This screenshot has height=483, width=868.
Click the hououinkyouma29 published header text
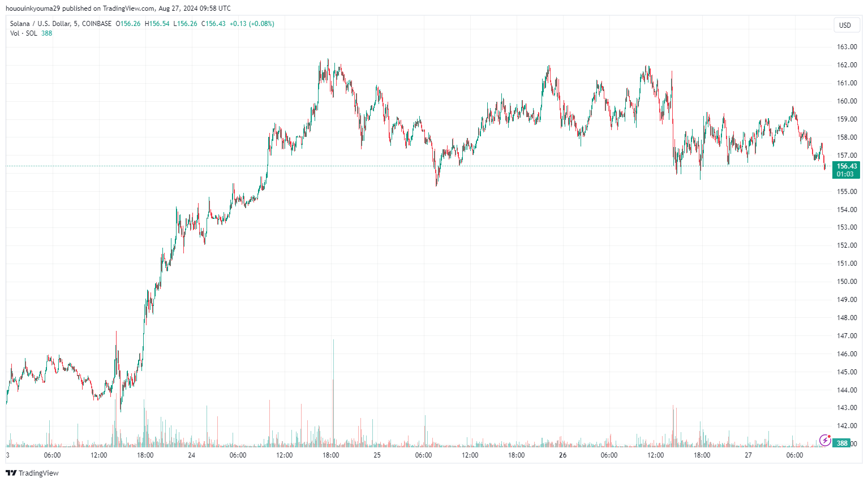click(x=118, y=8)
